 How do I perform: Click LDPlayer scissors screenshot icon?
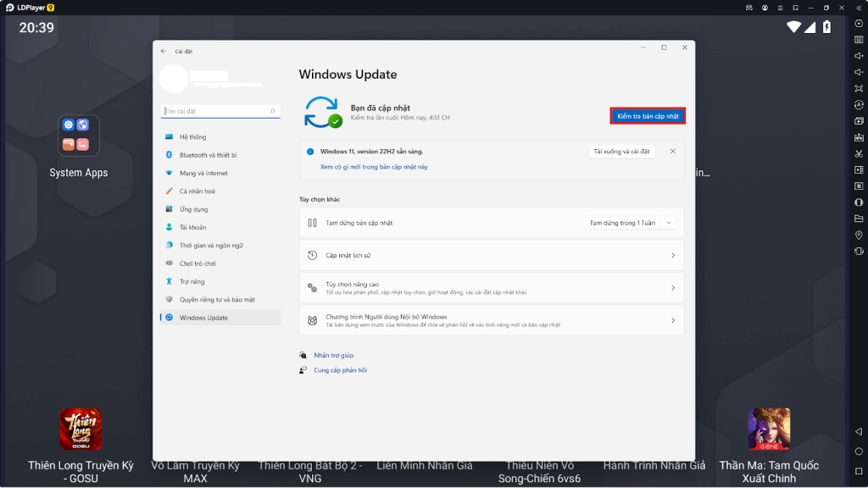[x=859, y=154]
